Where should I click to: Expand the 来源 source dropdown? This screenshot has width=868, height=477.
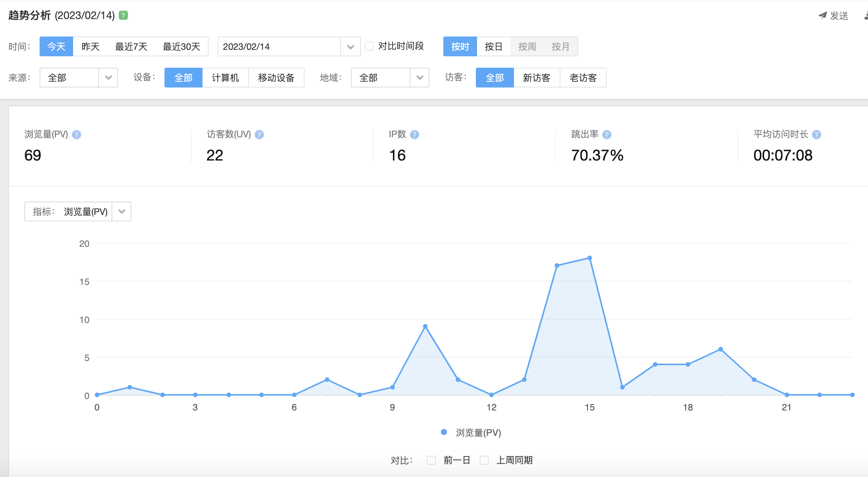coord(108,78)
